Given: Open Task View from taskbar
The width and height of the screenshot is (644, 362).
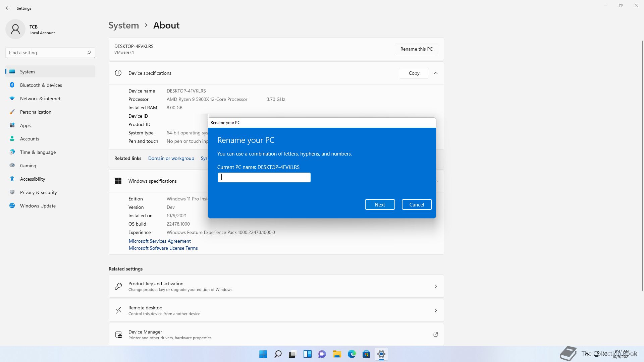Looking at the screenshot, I should click(293, 354).
